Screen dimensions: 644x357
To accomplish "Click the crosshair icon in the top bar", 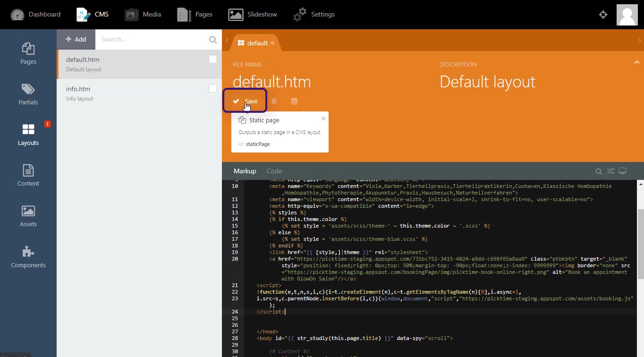I will (603, 15).
